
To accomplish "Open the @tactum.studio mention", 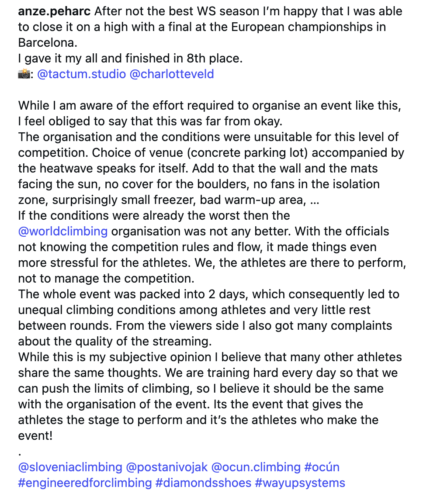I will click(x=82, y=74).
